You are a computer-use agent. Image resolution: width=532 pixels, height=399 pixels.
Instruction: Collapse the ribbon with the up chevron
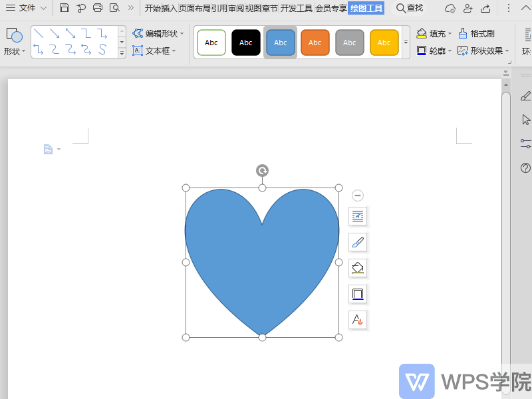(x=525, y=8)
